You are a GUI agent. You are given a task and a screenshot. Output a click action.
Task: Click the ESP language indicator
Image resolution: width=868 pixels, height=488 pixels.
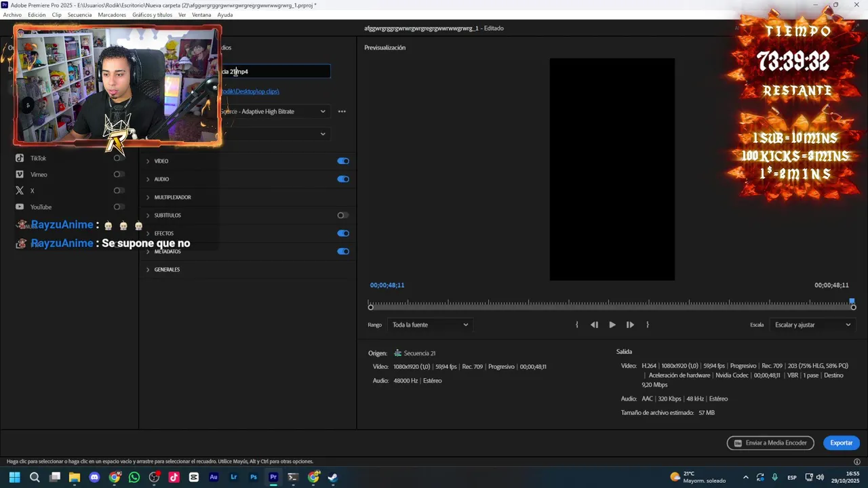[x=792, y=477]
